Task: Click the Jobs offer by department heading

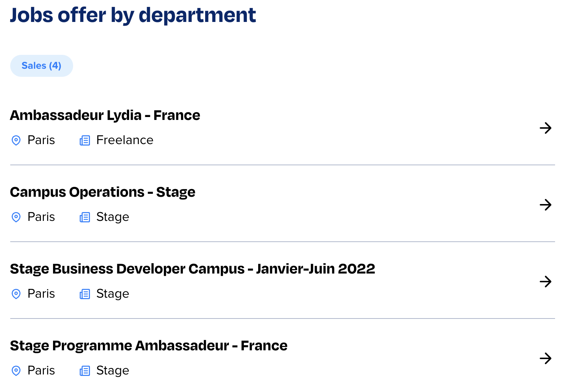Action: 133,15
